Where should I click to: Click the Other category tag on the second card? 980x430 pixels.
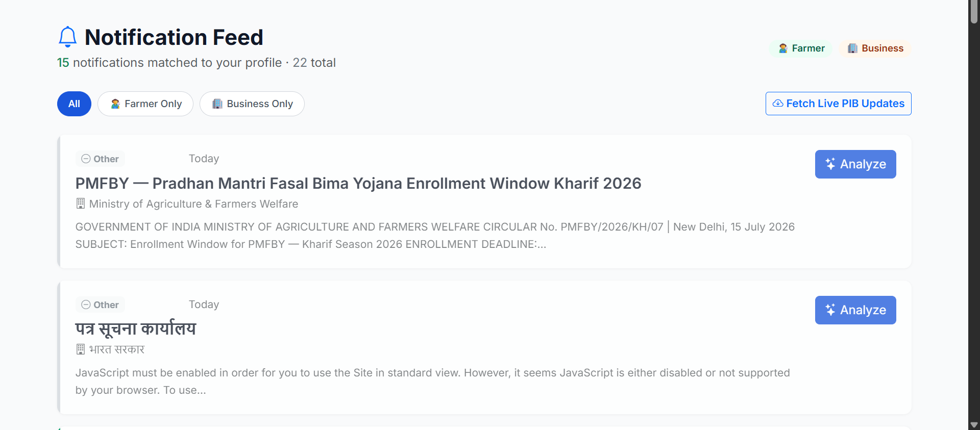(100, 305)
